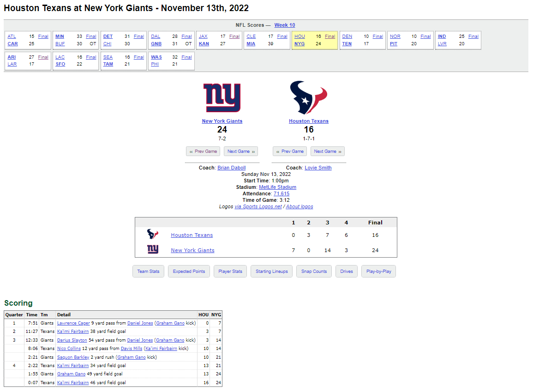Show the Snap Counts section
Image resolution: width=533 pixels, height=392 pixels.
[x=314, y=271]
